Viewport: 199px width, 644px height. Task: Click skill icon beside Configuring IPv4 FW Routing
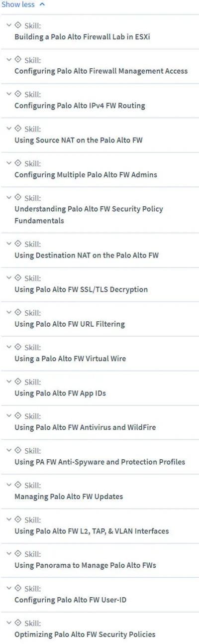(x=18, y=94)
